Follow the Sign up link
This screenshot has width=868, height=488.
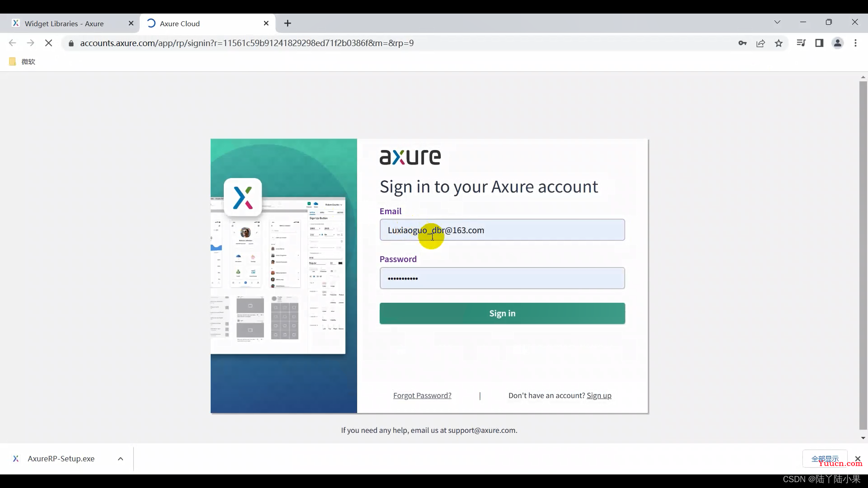(x=599, y=395)
